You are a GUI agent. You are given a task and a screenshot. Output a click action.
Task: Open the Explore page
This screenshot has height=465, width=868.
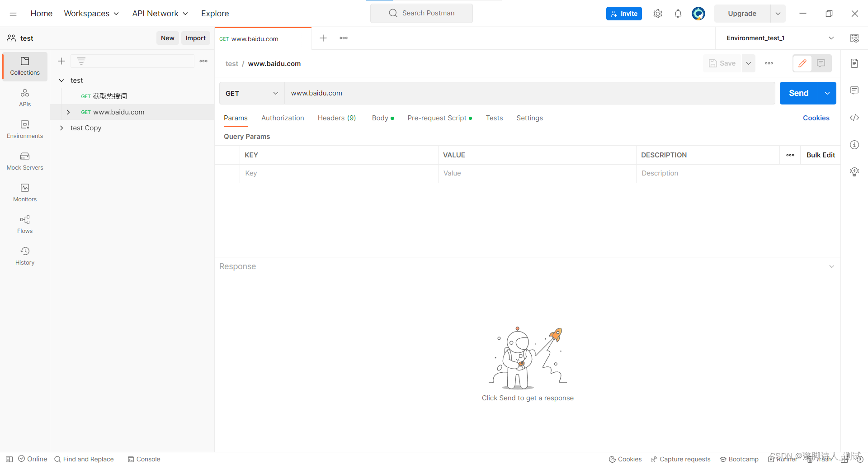click(215, 14)
